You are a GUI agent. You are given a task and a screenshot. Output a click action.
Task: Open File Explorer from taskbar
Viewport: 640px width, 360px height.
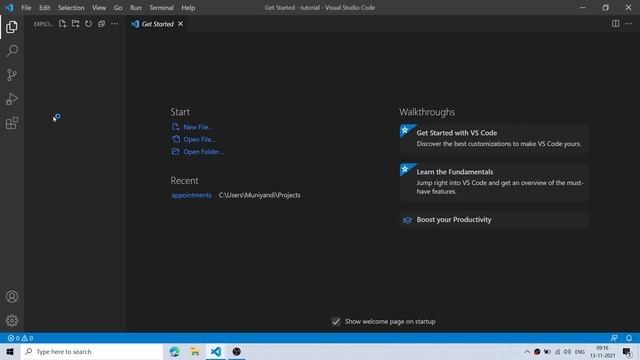[195, 351]
